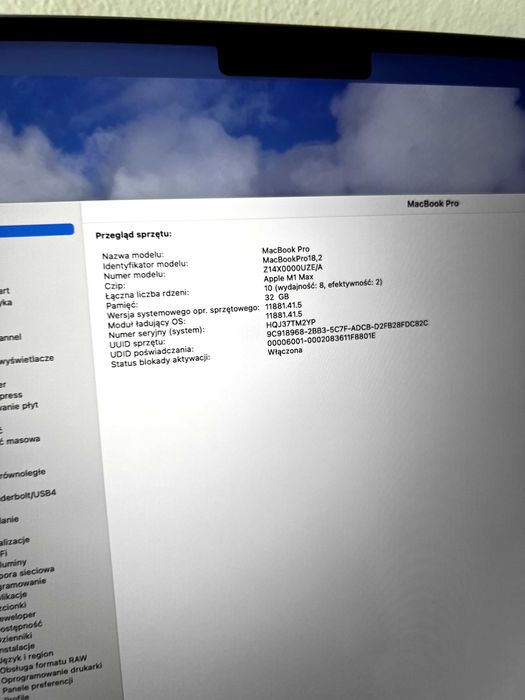The height and width of the screenshot is (700, 525).
Task: Click the hardware UUID value starting '9C918968'
Action: tap(347, 328)
